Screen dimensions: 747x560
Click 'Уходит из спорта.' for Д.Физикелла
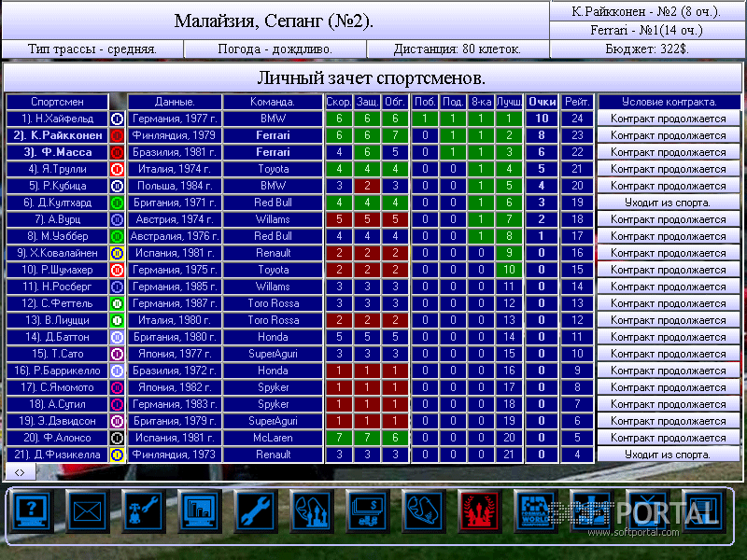(669, 455)
